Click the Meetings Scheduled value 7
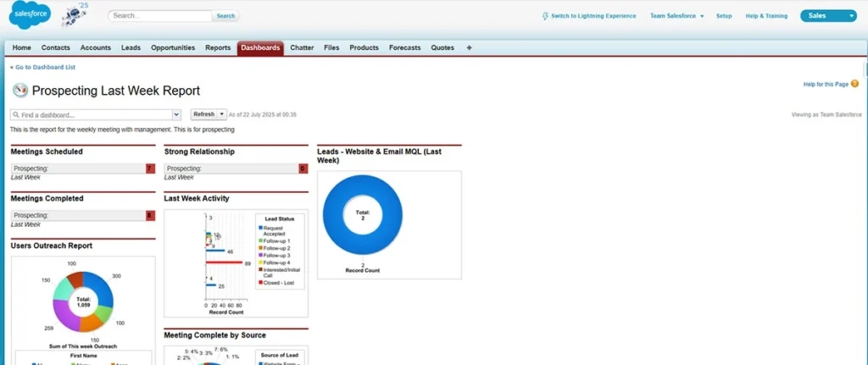868x365 pixels. click(x=151, y=169)
